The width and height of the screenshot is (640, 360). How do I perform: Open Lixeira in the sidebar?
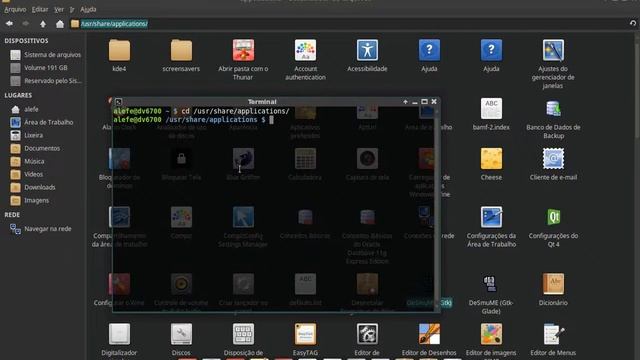(27, 135)
